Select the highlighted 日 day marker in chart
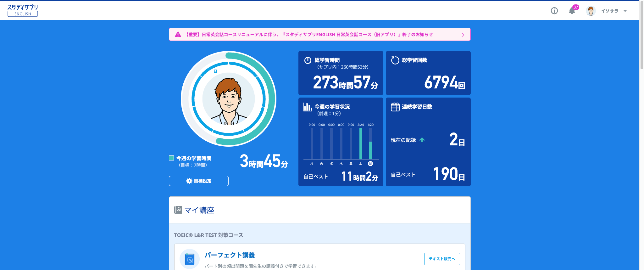The width and height of the screenshot is (644, 270). tap(370, 163)
